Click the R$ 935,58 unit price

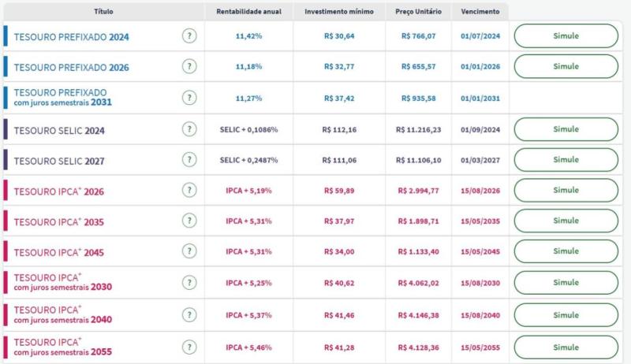tap(419, 98)
